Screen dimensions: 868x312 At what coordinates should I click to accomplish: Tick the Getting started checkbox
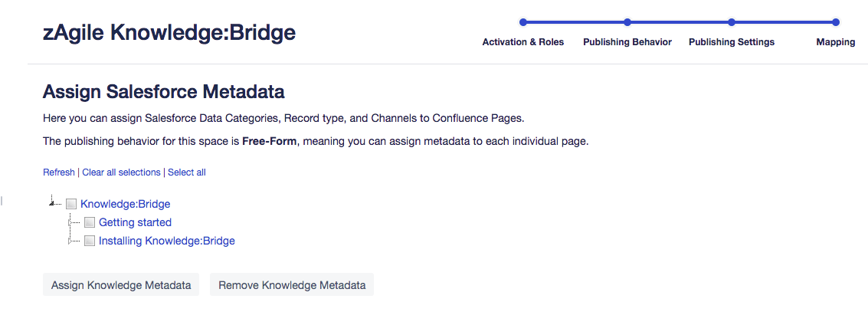click(90, 222)
